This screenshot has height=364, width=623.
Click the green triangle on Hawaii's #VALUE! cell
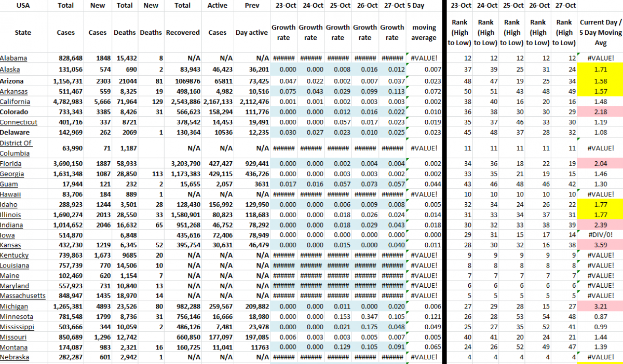coord(578,189)
